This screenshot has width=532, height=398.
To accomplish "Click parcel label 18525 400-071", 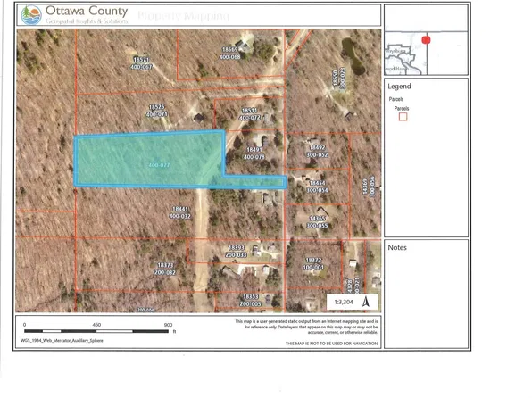I will click(157, 111).
